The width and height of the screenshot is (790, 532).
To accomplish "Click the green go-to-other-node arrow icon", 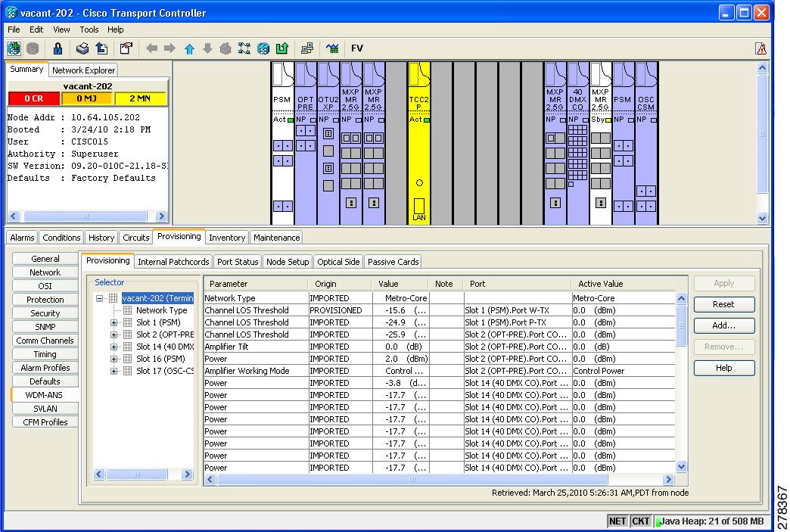I will [x=282, y=48].
